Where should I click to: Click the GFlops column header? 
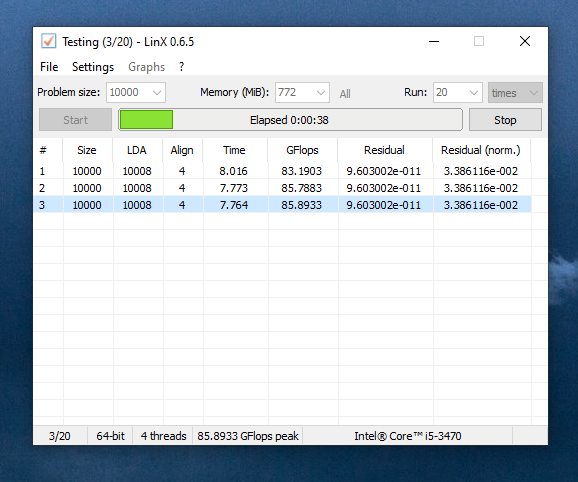pyautogui.click(x=302, y=150)
